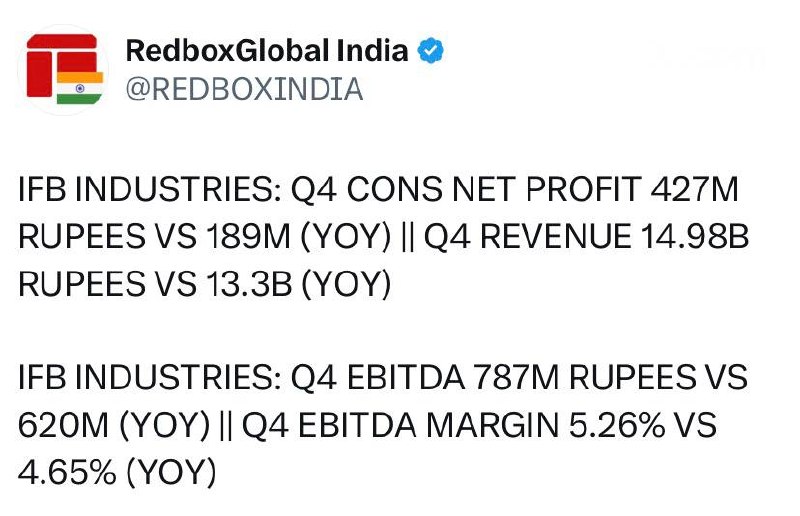Click the 'RUPEES VS 13.3B (YOY)' line
800x516 pixels.
point(205,284)
